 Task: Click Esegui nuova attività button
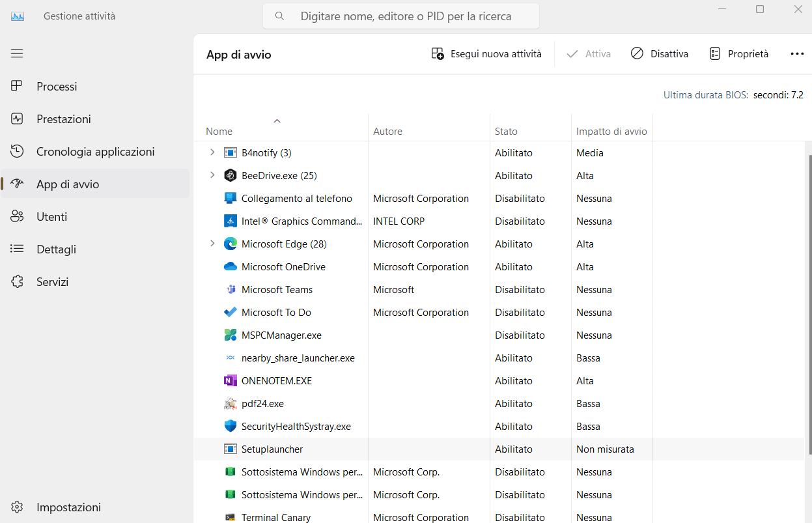pyautogui.click(x=486, y=54)
